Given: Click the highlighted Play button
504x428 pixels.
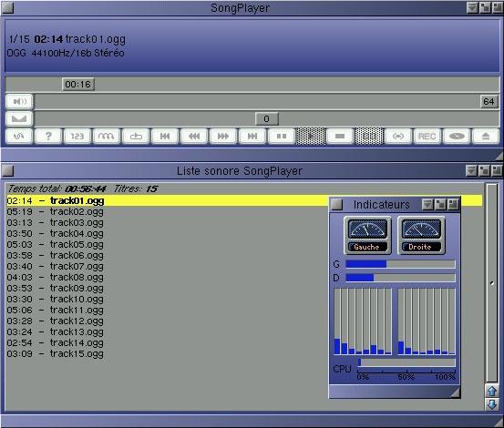Looking at the screenshot, I should click(311, 136).
